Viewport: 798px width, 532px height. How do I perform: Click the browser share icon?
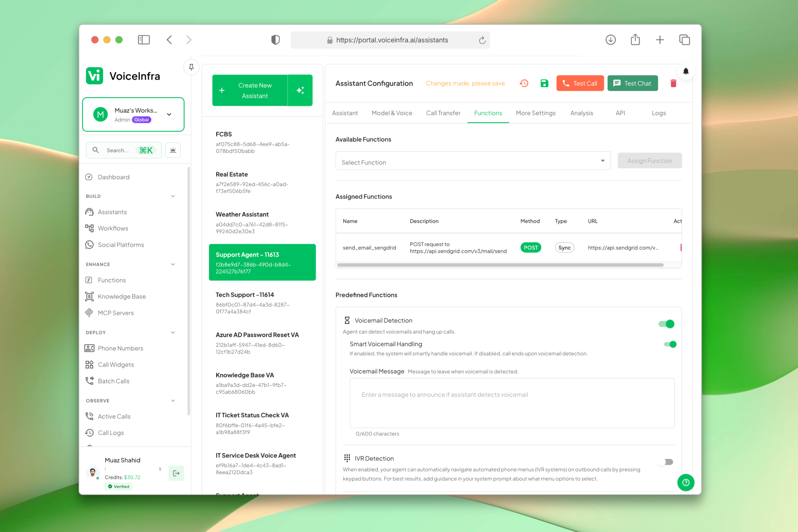pyautogui.click(x=635, y=39)
